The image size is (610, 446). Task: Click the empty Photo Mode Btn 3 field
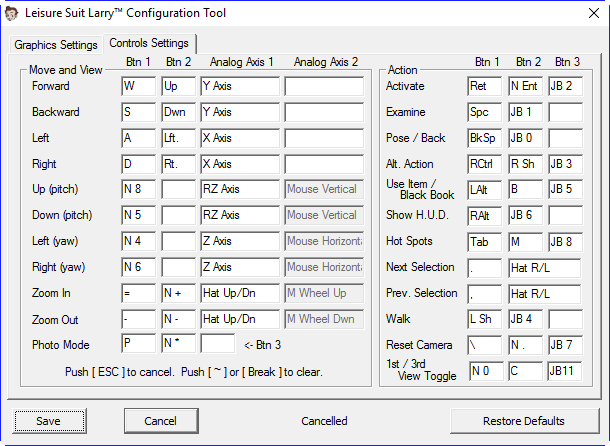[x=218, y=344]
